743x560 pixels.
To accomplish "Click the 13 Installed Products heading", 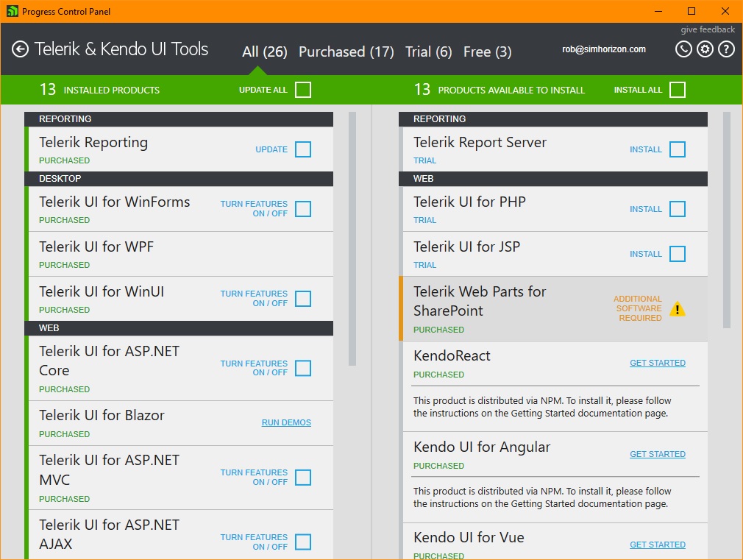I will click(x=99, y=90).
